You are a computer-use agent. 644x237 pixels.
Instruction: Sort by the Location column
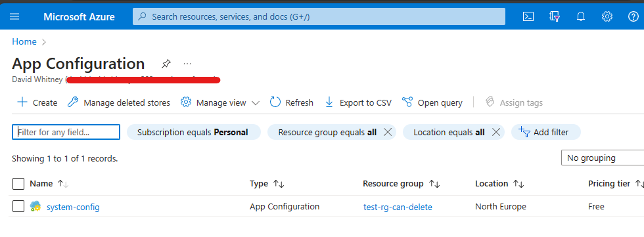coord(499,184)
